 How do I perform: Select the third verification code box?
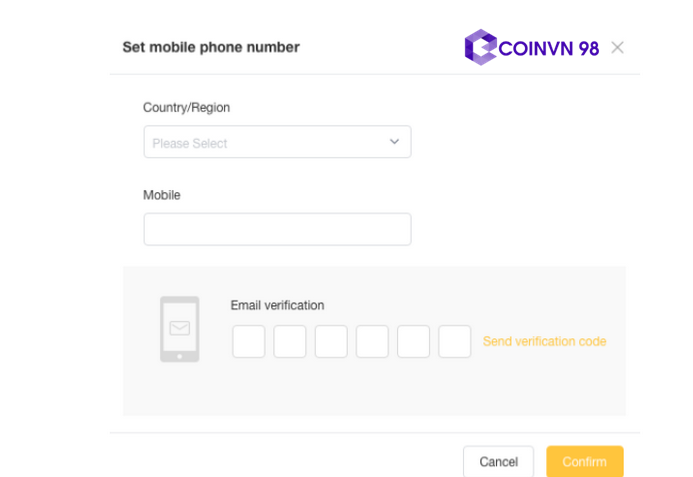tap(331, 341)
